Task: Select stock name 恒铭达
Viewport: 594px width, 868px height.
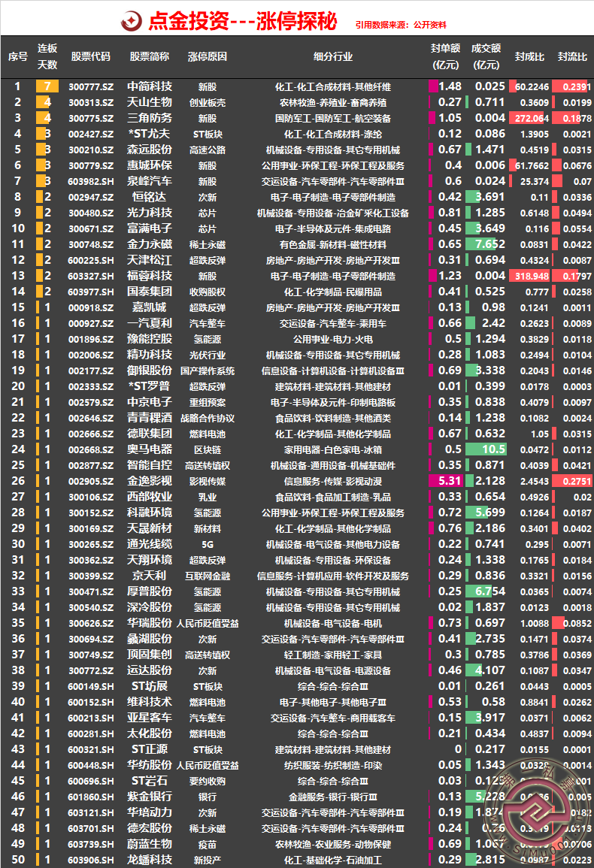Action: (150, 197)
